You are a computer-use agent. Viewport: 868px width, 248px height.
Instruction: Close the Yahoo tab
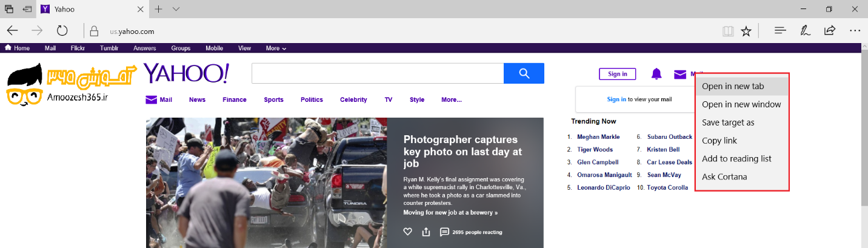[x=140, y=9]
